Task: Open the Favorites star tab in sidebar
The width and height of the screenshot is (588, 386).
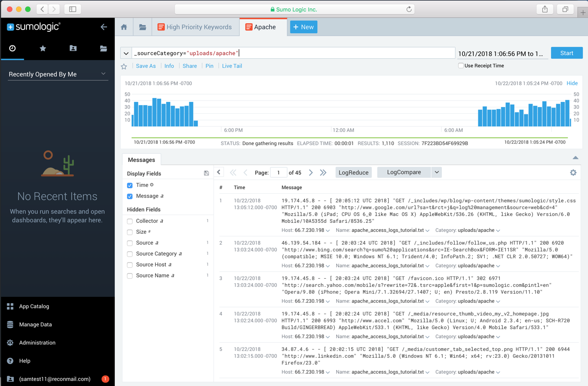Action: click(43, 48)
